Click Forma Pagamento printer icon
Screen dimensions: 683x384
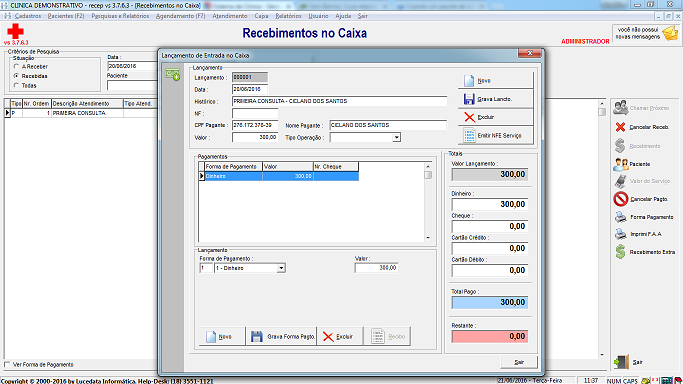(621, 217)
